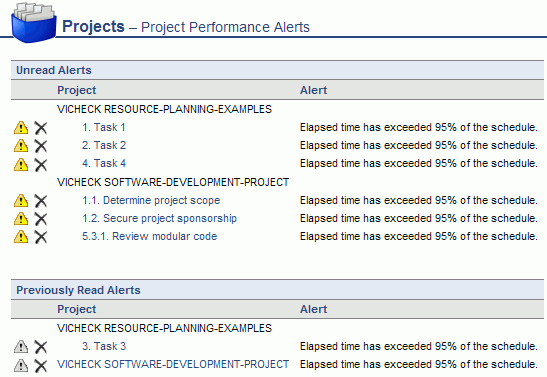The image size is (547, 377).
Task: Click warning icon beside Determine project scope
Action: point(21,201)
